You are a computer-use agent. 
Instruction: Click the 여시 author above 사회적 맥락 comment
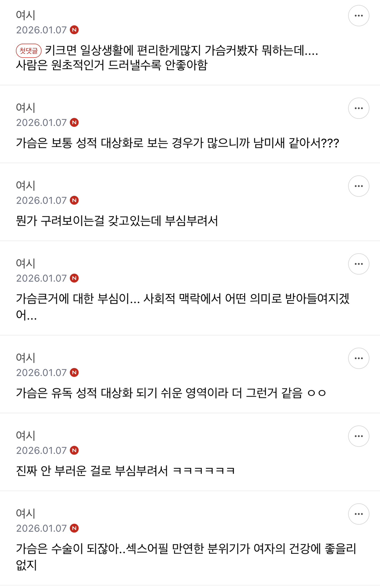click(26, 263)
